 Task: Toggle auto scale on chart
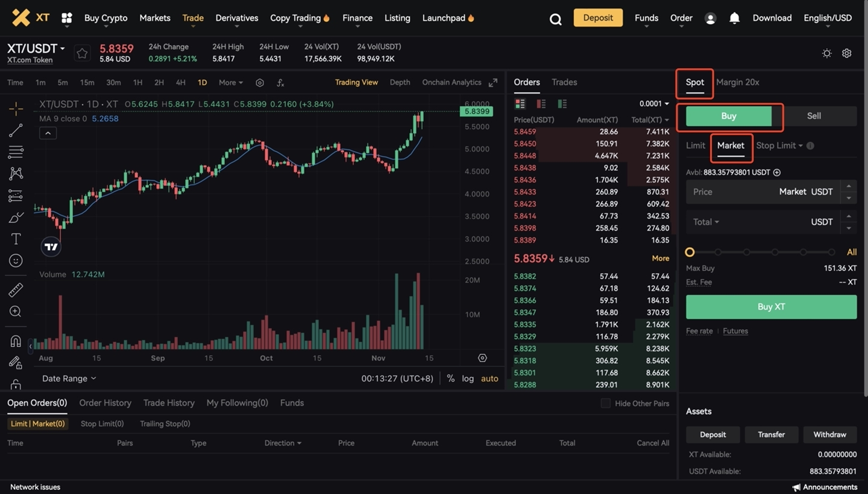(489, 378)
